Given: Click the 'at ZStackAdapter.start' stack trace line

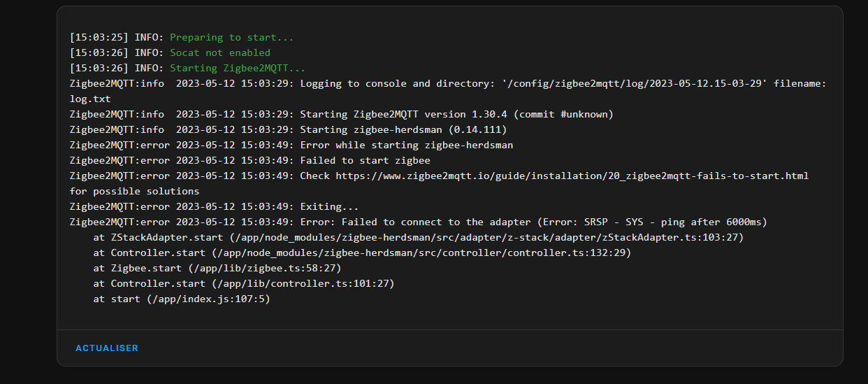Looking at the screenshot, I should (x=419, y=237).
